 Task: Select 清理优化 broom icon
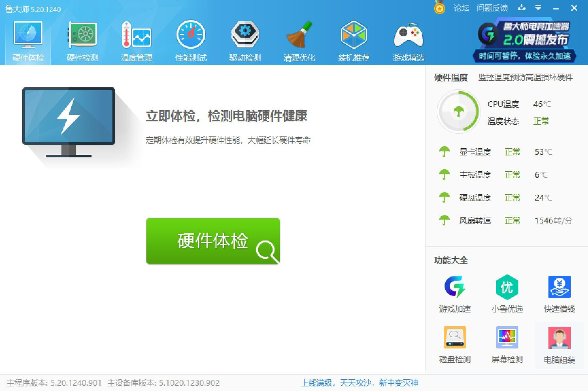click(299, 34)
